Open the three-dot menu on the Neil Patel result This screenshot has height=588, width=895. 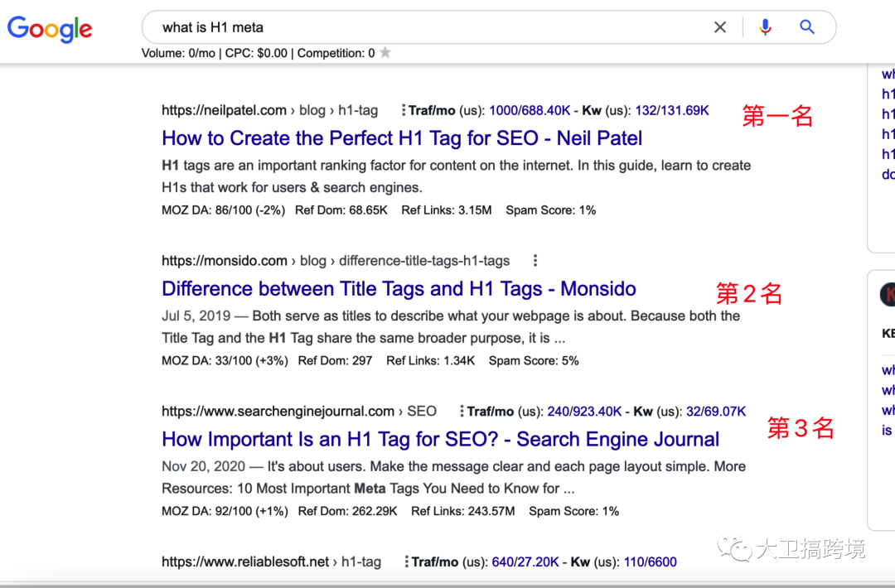tap(403, 108)
